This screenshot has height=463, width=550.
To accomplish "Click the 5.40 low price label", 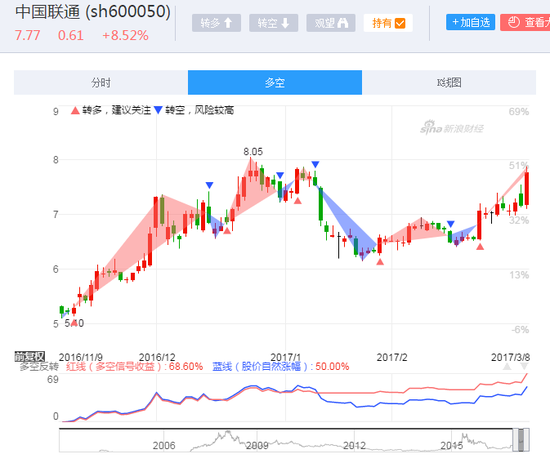I will (x=74, y=323).
